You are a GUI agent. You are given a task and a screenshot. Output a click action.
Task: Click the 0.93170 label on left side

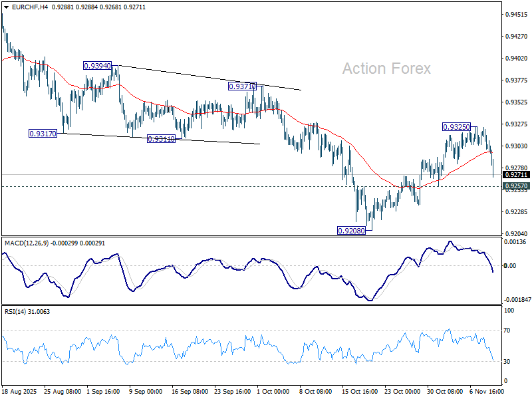coord(41,133)
